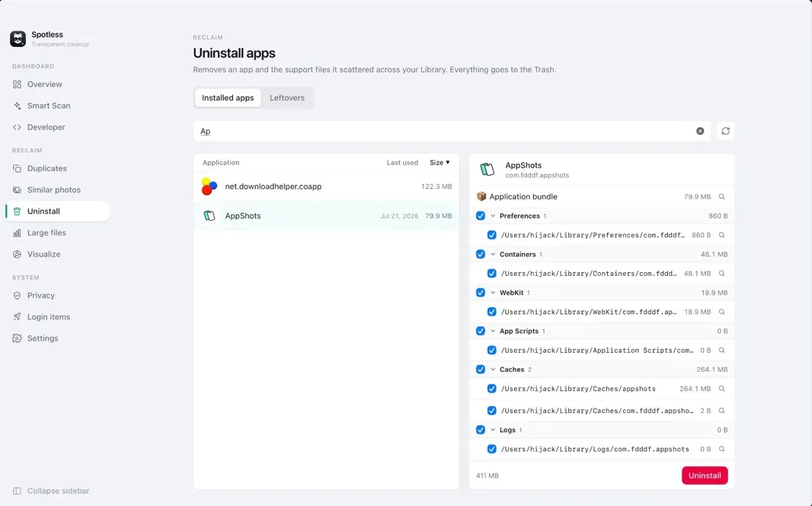Viewport: 812px width, 506px height.
Task: Reveal the Containers path with magnifier
Action: [721, 274]
